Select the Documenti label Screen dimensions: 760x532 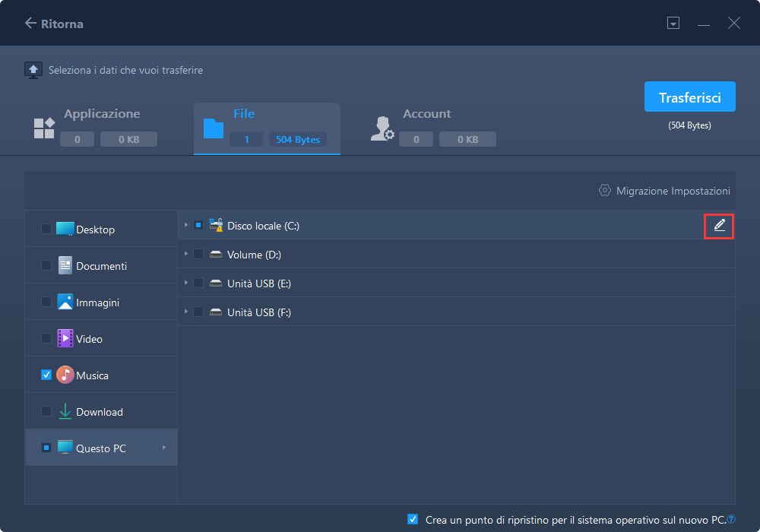101,266
